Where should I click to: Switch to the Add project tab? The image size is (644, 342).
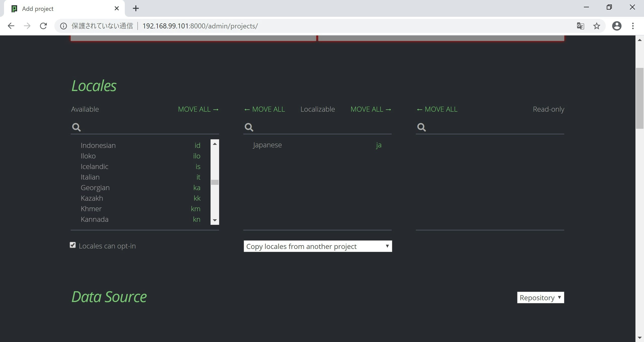coord(38,9)
